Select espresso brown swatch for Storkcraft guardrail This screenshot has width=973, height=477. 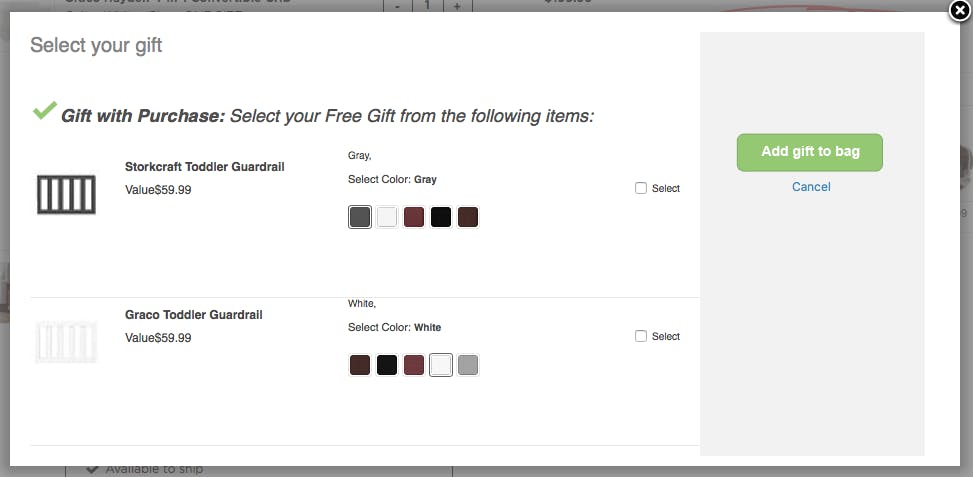pos(468,217)
